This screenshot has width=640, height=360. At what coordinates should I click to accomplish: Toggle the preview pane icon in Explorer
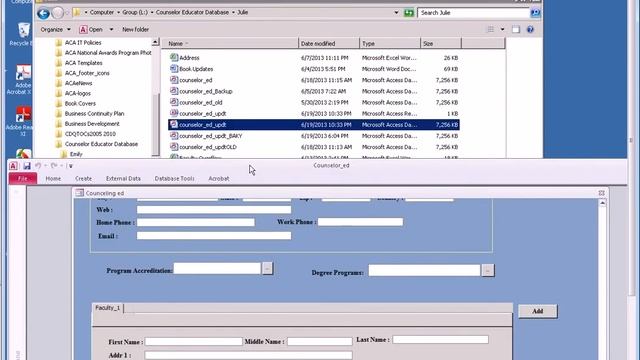(516, 29)
